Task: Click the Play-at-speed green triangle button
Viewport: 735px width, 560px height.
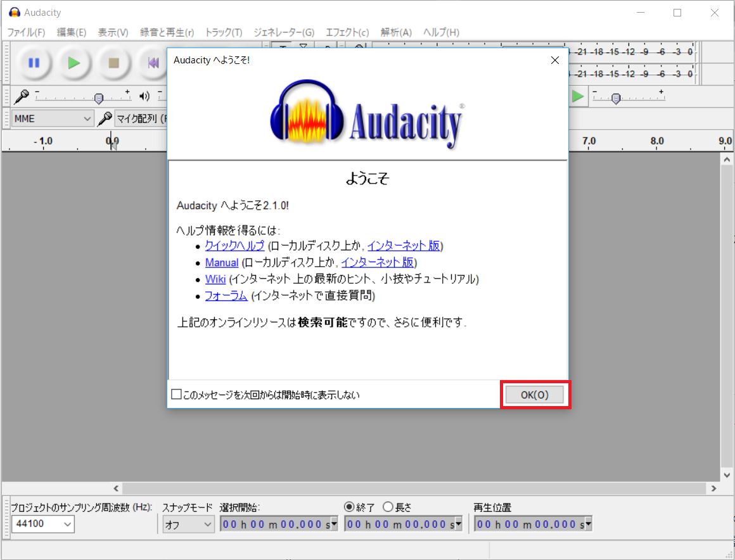Action: click(578, 96)
